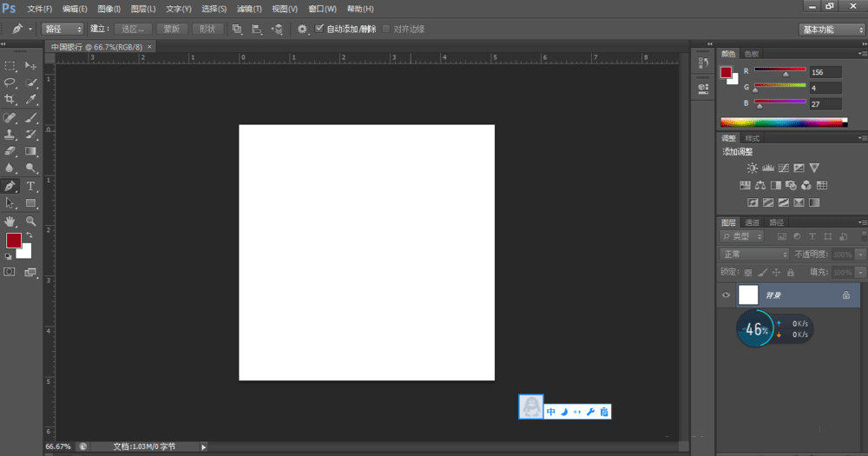The height and width of the screenshot is (456, 868).
Task: Select the Gradient tool
Action: coord(30,151)
